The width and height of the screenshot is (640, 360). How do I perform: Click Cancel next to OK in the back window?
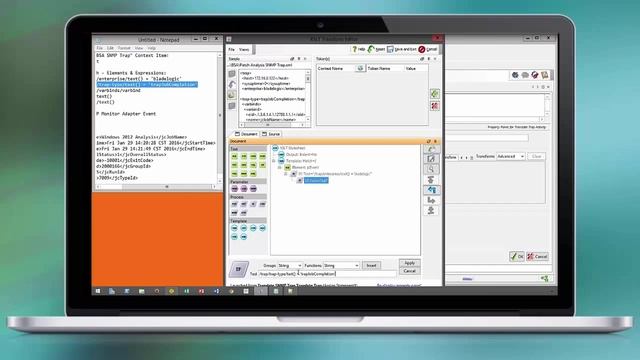coord(537,257)
